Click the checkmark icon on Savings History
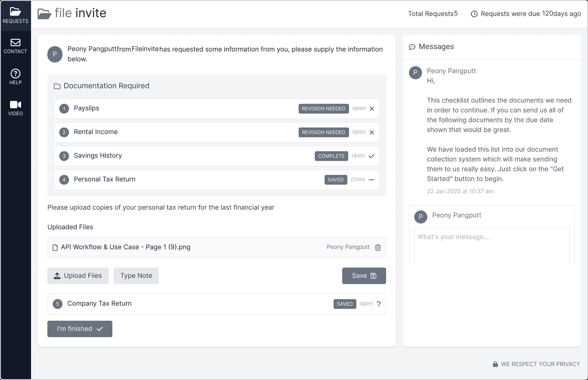The height and width of the screenshot is (380, 588). coord(371,156)
